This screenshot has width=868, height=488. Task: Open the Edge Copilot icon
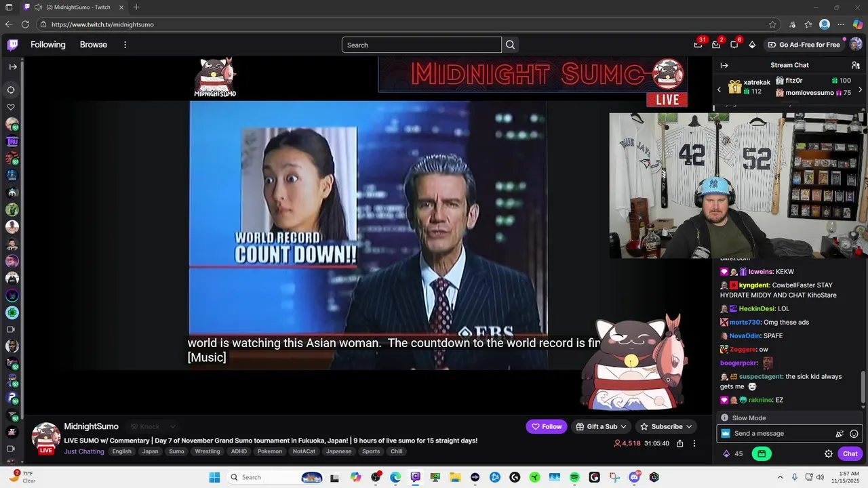[x=858, y=24]
